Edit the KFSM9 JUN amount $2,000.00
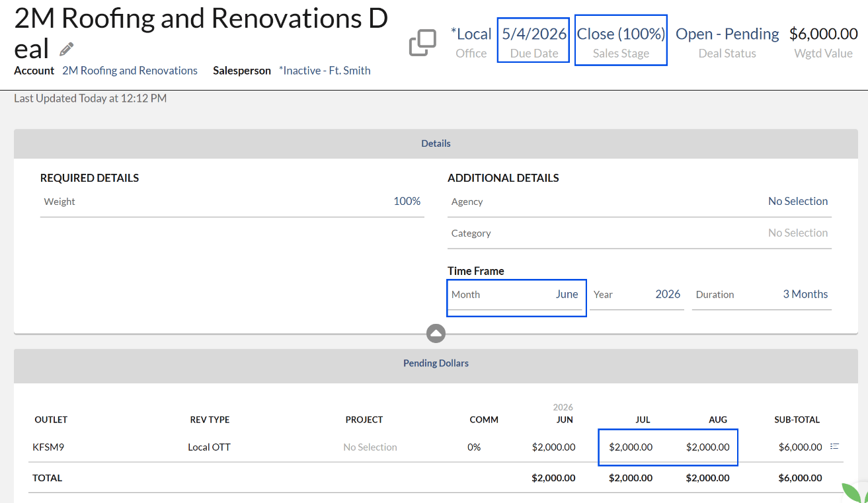Image resolution: width=868 pixels, height=503 pixels. pyautogui.click(x=553, y=447)
